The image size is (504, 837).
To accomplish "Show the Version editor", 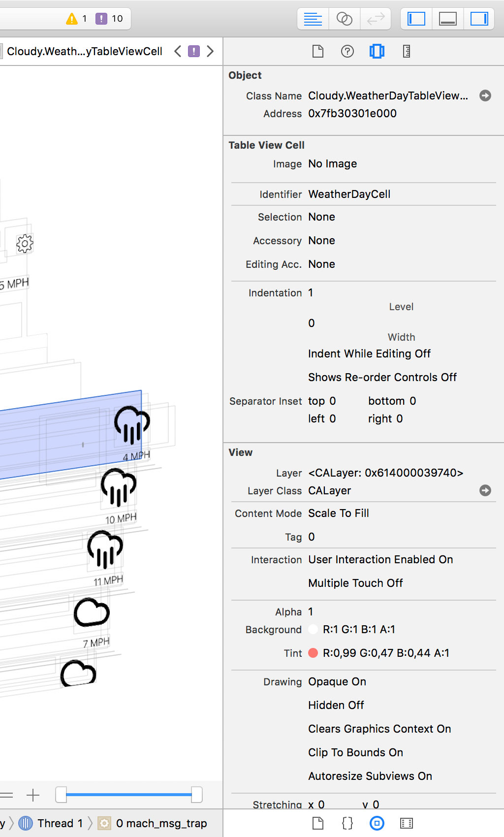I will (x=376, y=19).
